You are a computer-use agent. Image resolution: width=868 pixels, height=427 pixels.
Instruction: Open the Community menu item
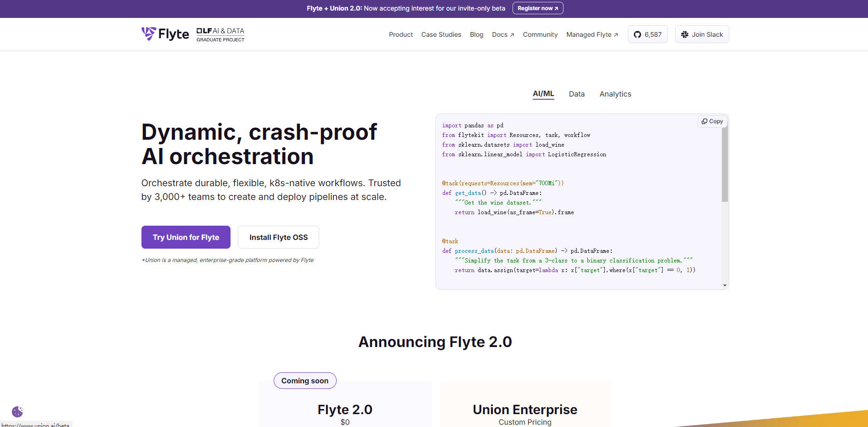point(540,34)
